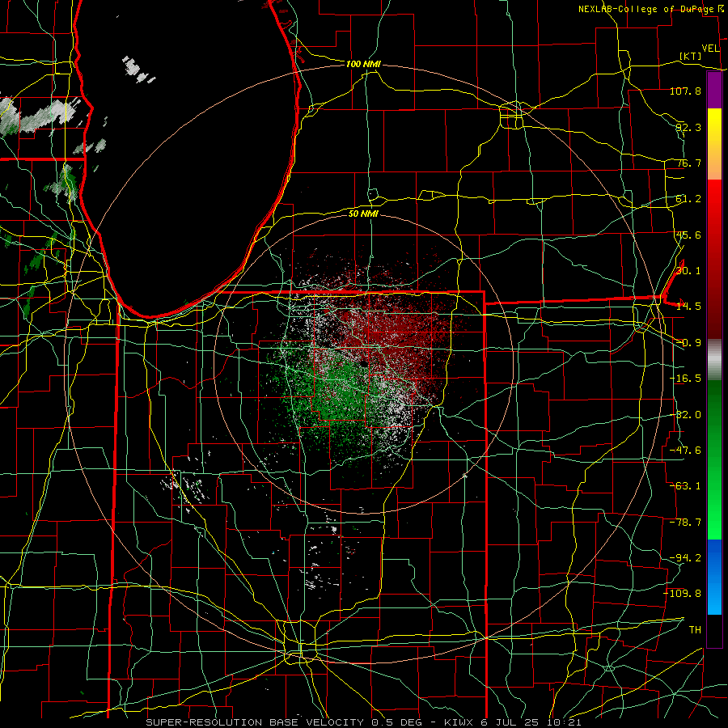This screenshot has width=728, height=728.
Task: Select the 14.5 velocity scale value
Action: coord(688,307)
